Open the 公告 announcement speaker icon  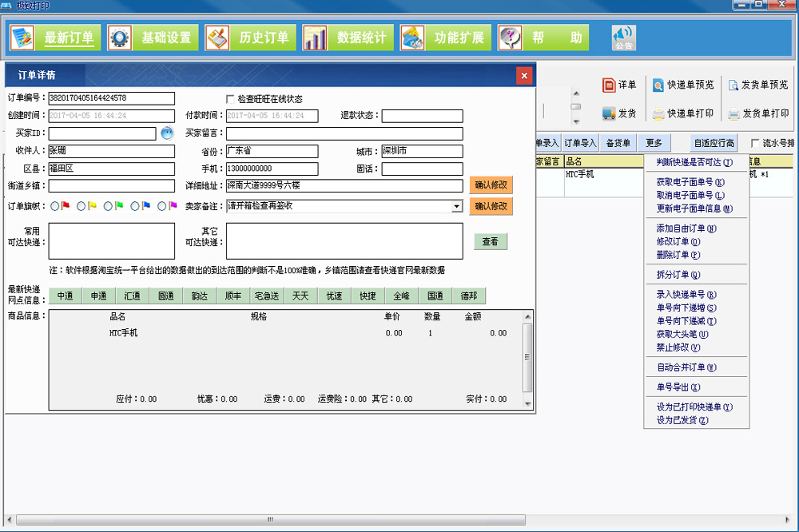coord(623,37)
